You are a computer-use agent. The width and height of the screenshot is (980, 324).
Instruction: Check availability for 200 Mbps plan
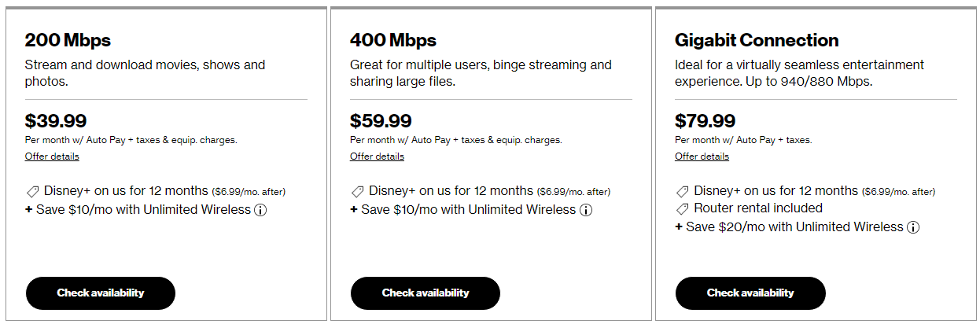[x=101, y=293]
